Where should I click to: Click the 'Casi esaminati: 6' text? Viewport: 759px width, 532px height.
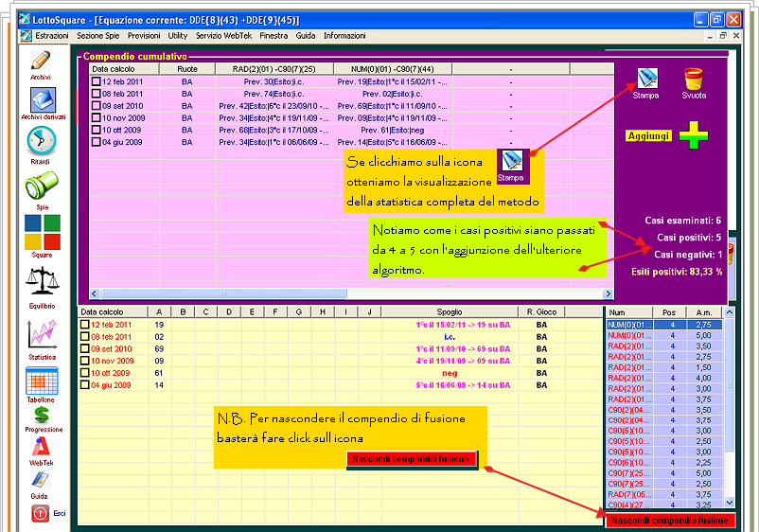tap(682, 221)
